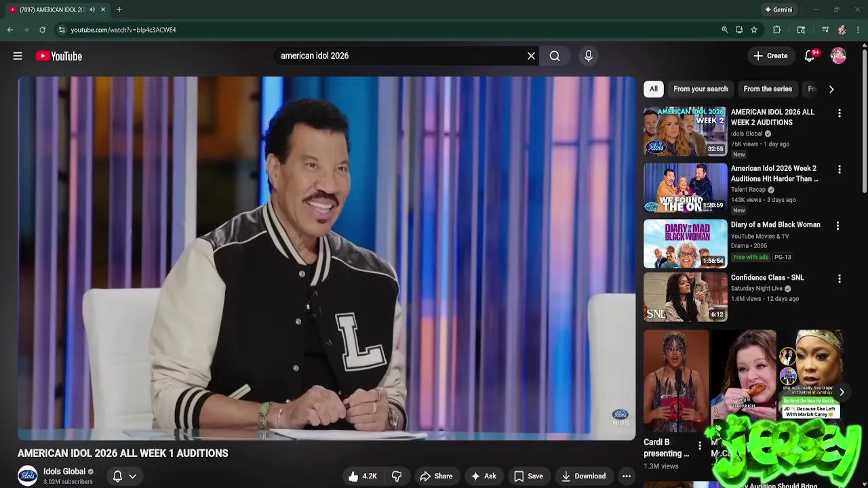
Task: Share this video
Action: pyautogui.click(x=436, y=476)
